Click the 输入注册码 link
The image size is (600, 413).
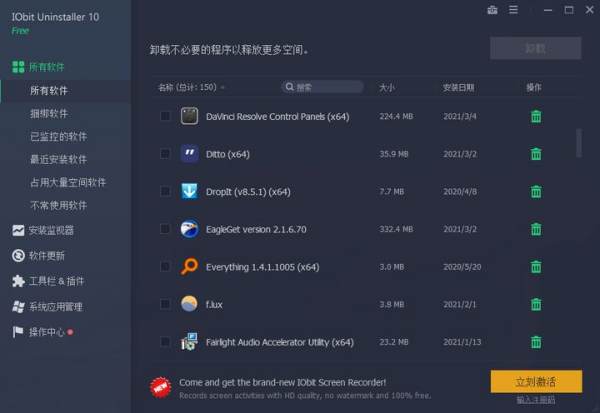pos(536,400)
